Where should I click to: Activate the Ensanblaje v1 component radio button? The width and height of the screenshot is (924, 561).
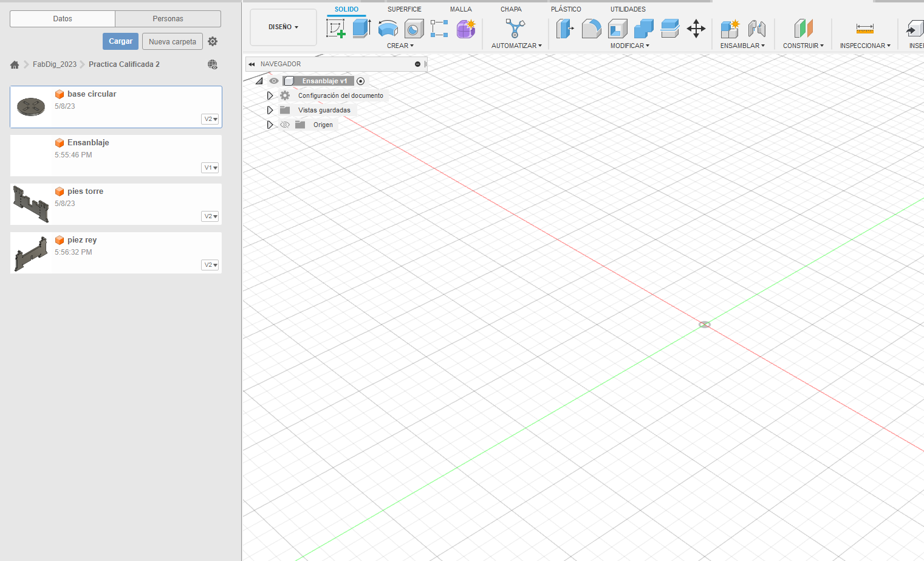(360, 81)
